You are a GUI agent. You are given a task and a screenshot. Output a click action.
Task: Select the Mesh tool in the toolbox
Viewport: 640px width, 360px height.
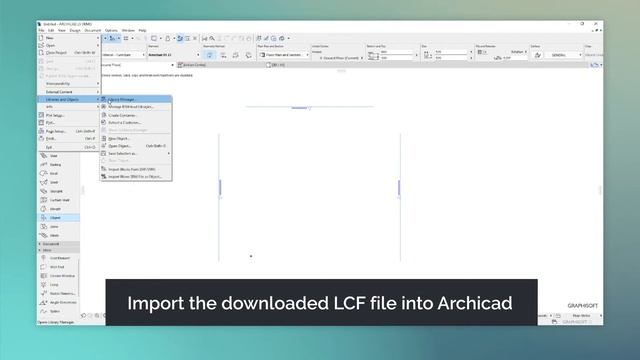click(x=59, y=236)
